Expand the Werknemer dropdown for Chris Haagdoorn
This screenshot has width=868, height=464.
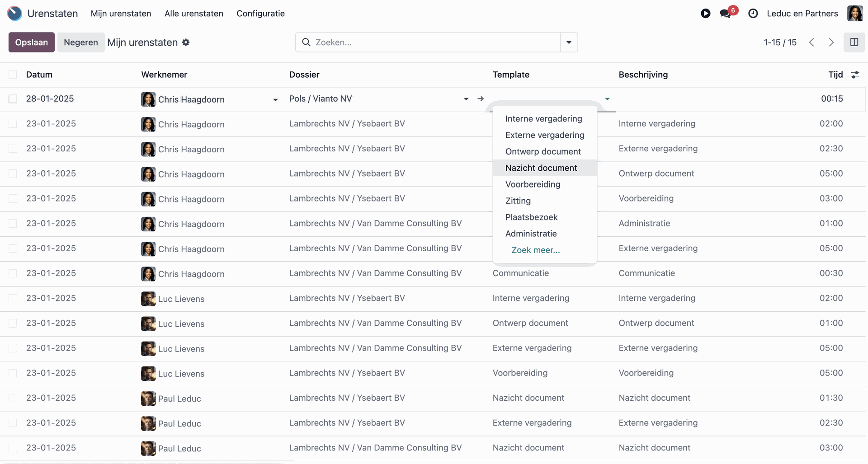(275, 100)
